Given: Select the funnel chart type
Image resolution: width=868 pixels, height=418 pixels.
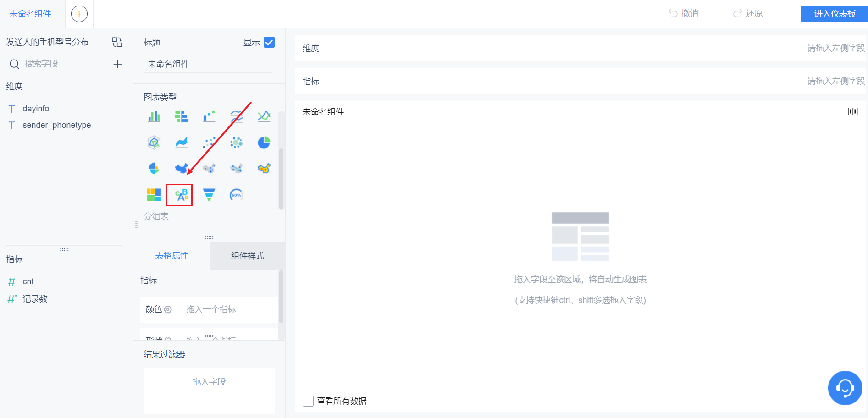Looking at the screenshot, I should click(x=209, y=194).
